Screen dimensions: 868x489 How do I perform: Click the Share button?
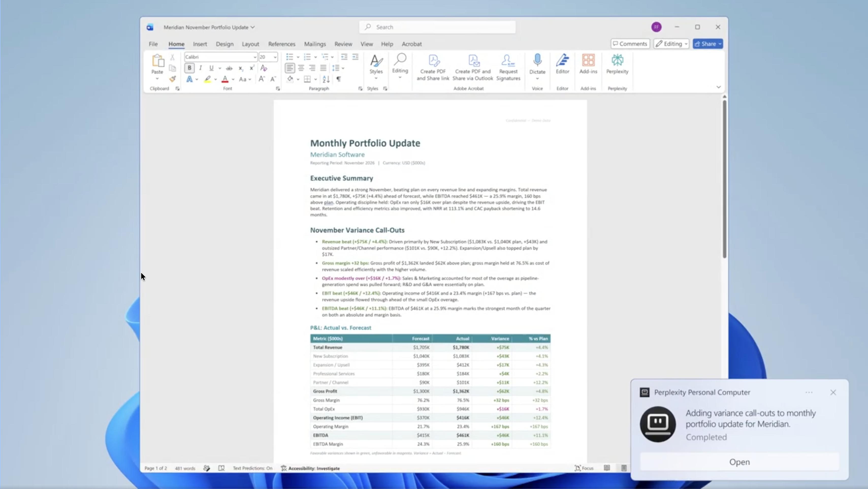point(708,44)
